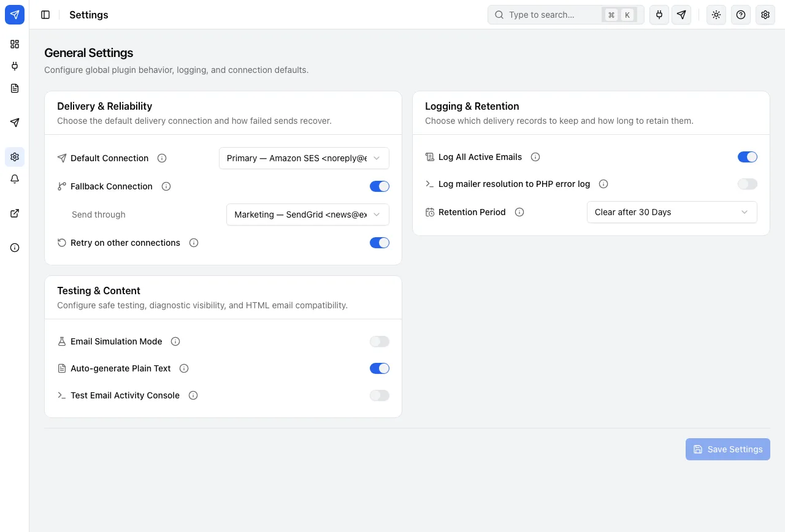Click the Logging & Retention heading

tap(472, 106)
